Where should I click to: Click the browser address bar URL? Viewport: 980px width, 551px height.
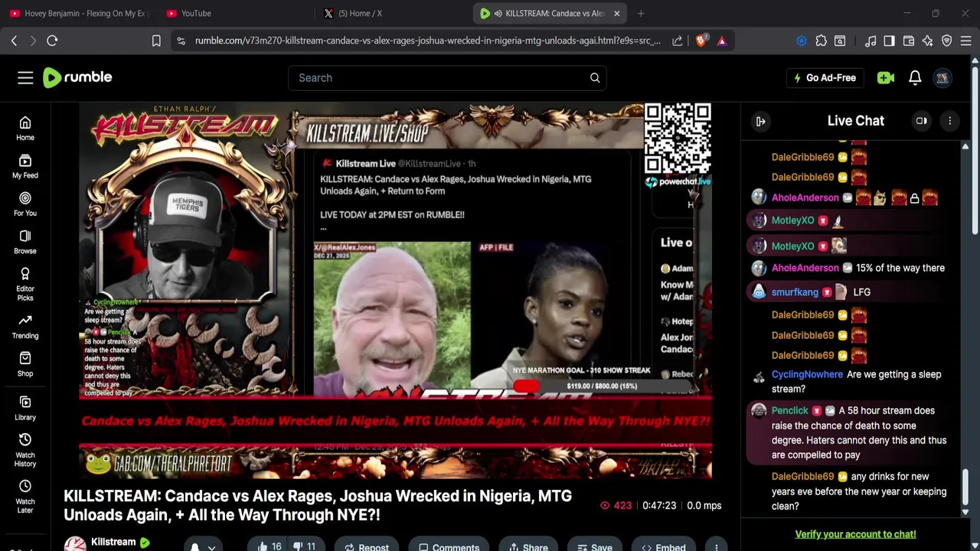point(427,41)
